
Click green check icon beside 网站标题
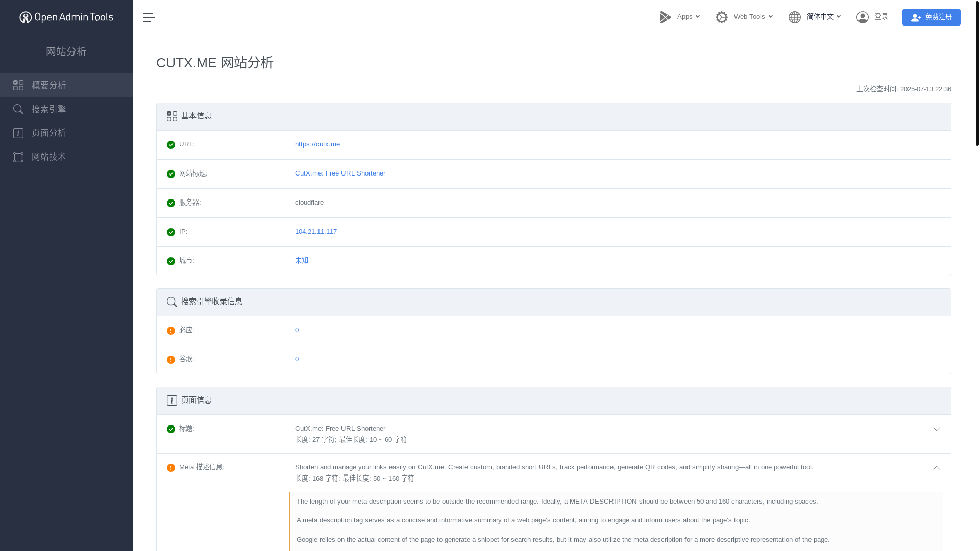(x=171, y=174)
